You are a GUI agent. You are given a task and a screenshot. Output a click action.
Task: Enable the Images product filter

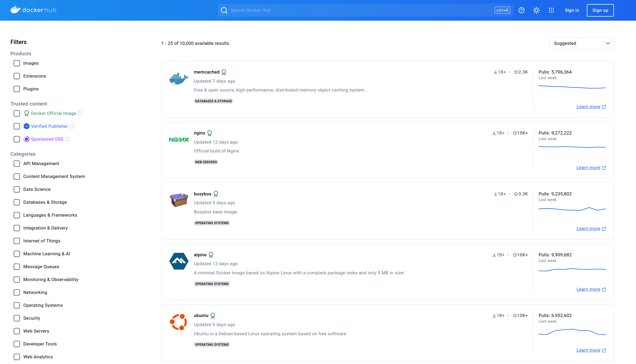pyautogui.click(x=17, y=63)
